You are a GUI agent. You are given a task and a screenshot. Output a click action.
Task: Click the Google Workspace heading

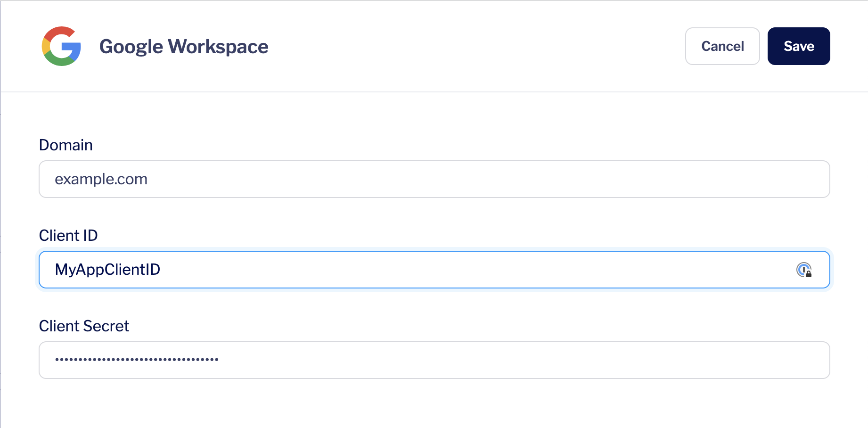click(x=184, y=47)
